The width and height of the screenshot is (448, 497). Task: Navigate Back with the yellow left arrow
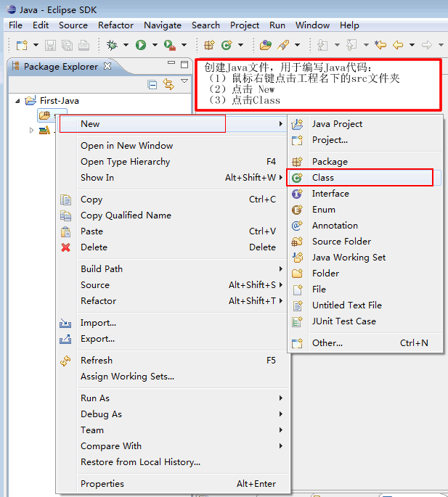398,45
